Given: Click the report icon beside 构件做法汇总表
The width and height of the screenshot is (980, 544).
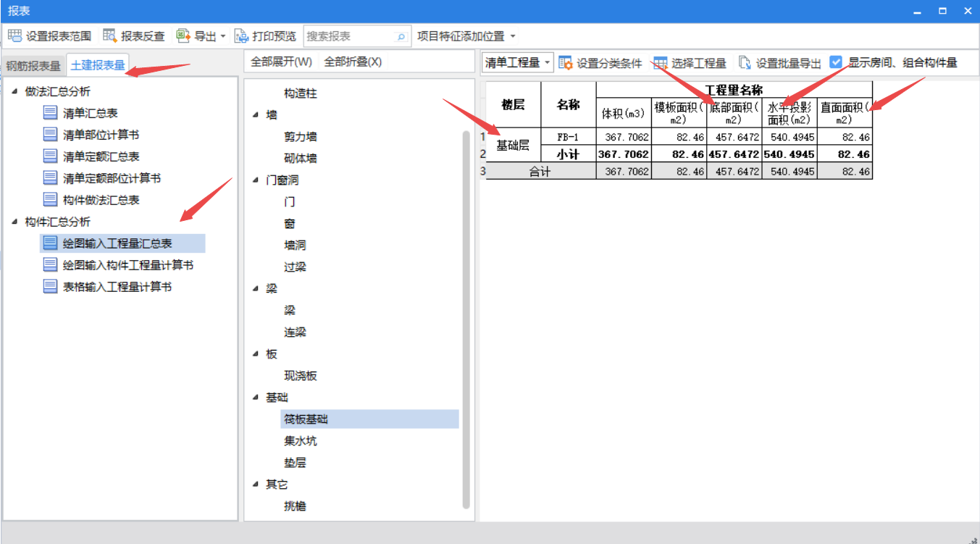Looking at the screenshot, I should [50, 199].
